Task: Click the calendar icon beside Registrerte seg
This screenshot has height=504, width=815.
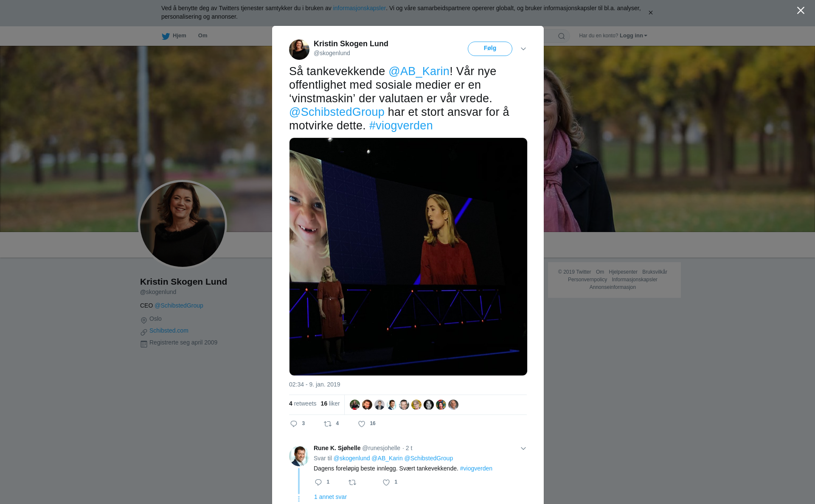Action: 144,344
